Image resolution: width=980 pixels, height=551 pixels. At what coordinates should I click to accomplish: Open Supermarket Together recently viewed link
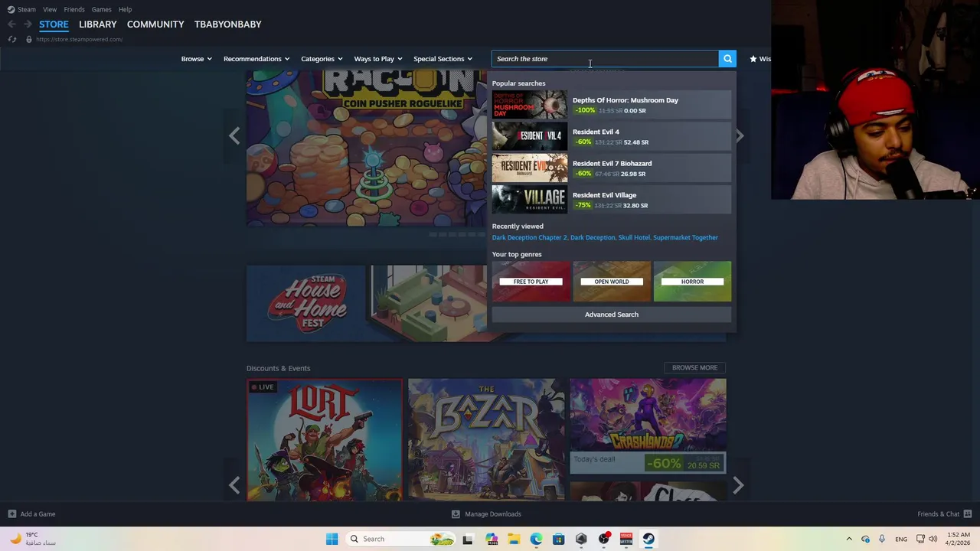coord(685,237)
